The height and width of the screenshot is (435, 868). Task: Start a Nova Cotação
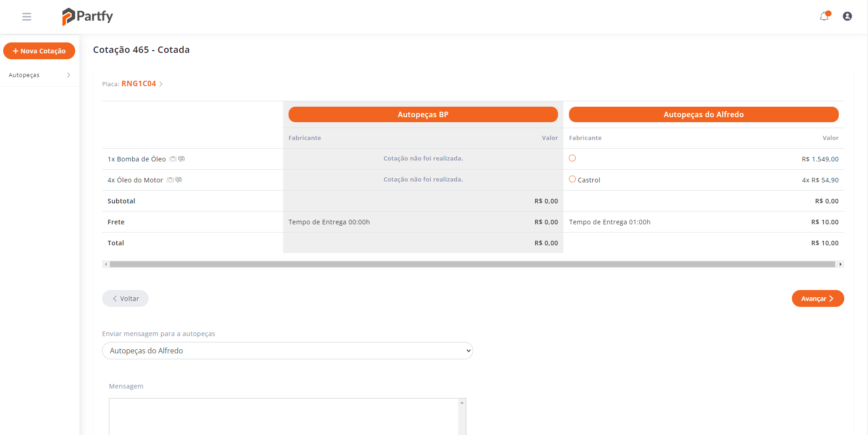[x=39, y=51]
